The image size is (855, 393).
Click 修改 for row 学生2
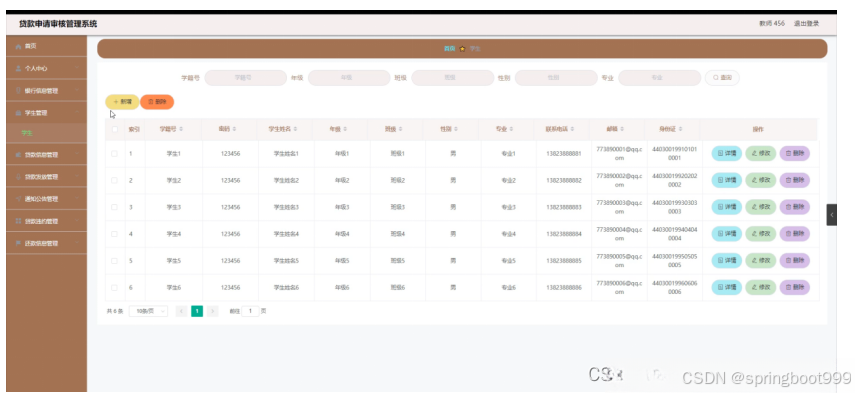761,180
